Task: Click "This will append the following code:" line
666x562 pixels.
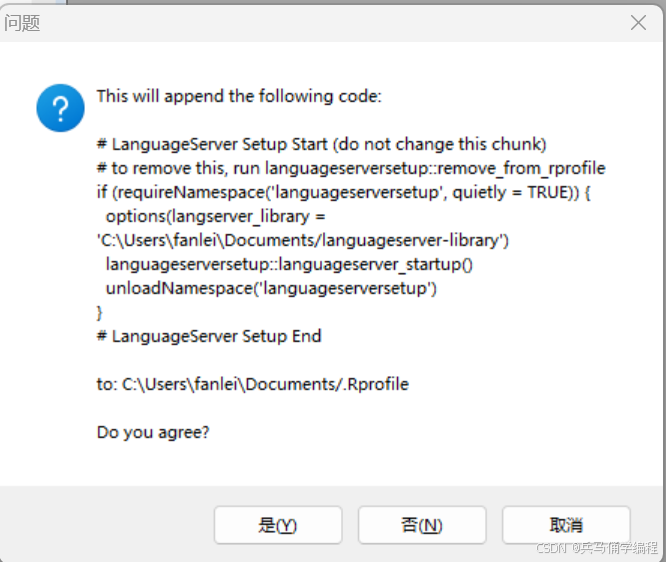Action: pos(239,96)
